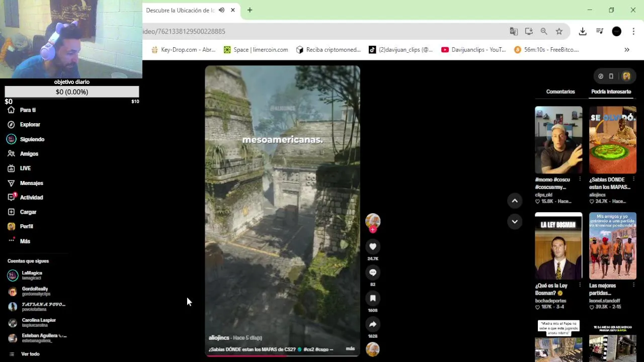644x362 pixels.
Task: Open the Cargar upload page
Action: (x=22, y=212)
